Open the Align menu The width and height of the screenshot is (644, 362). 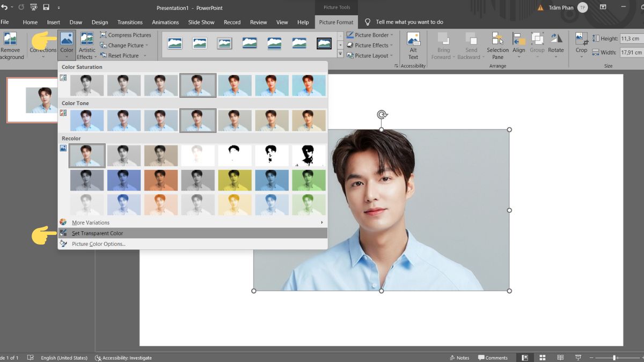click(519, 46)
